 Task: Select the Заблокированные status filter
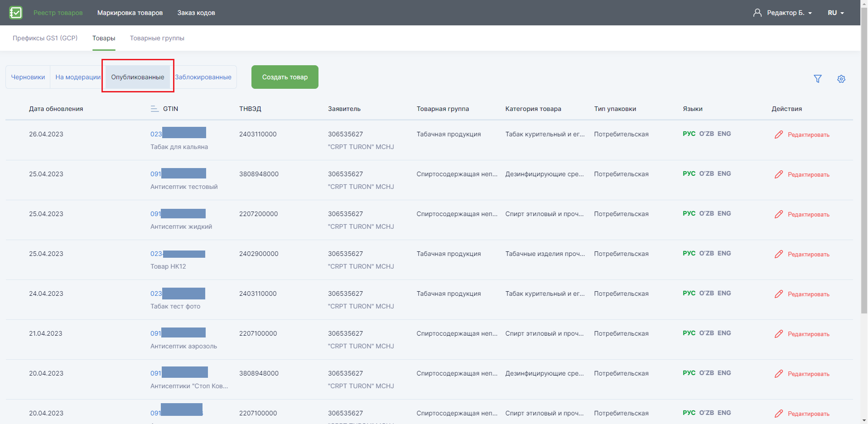point(203,77)
